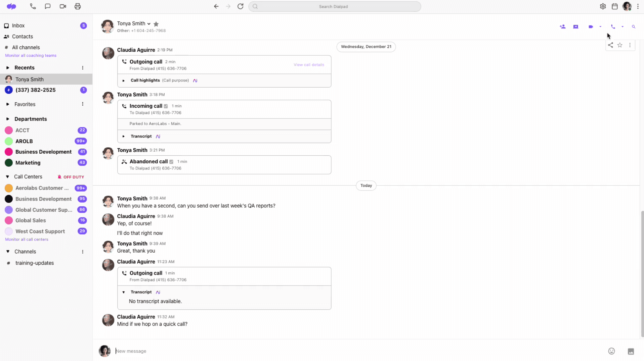Go back with the left arrow
The height and width of the screenshot is (361, 644).
pos(216,6)
